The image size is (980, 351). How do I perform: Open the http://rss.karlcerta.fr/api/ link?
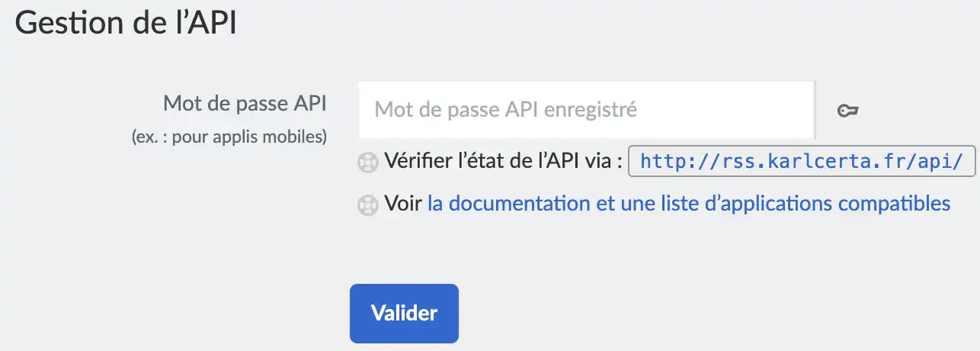point(802,161)
